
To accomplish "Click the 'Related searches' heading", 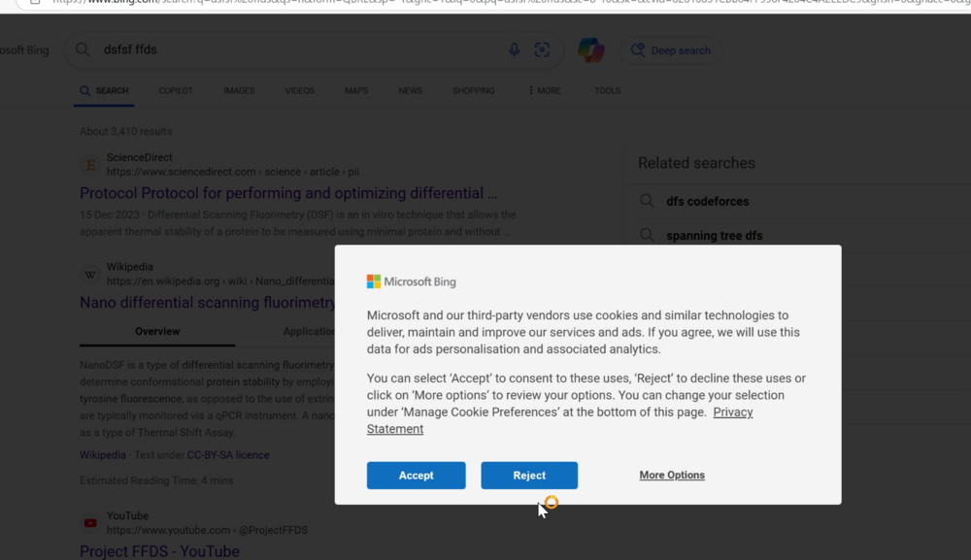I will 696,163.
